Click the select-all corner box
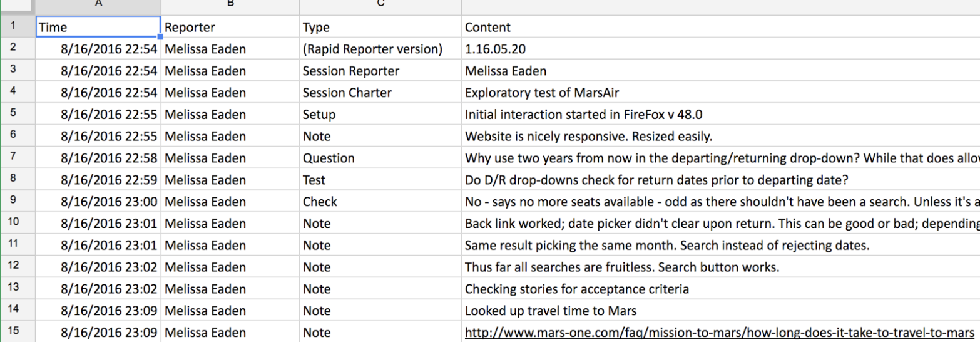The image size is (980, 342). 18,5
